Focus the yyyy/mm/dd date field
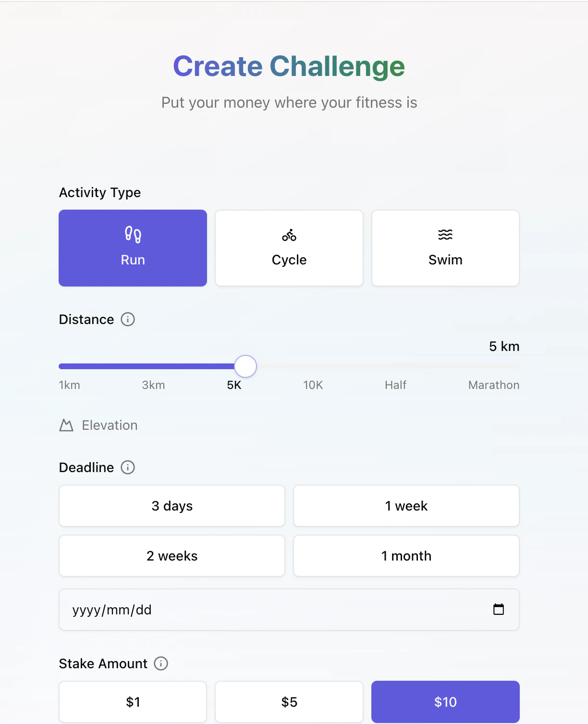 click(240, 610)
